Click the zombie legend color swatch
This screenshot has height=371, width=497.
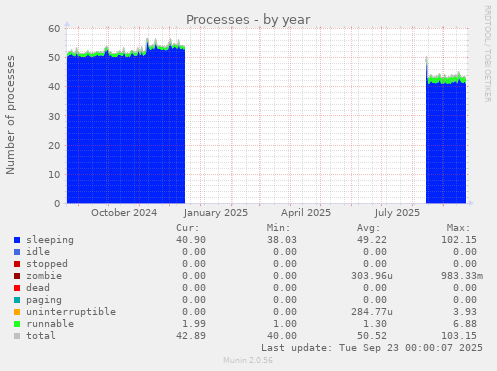pyautogui.click(x=17, y=276)
